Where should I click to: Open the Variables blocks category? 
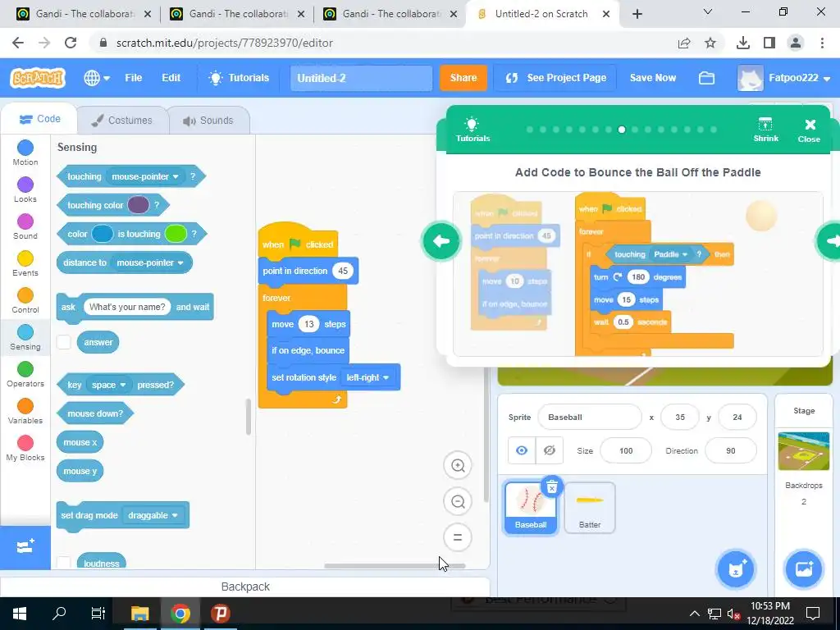click(x=25, y=412)
